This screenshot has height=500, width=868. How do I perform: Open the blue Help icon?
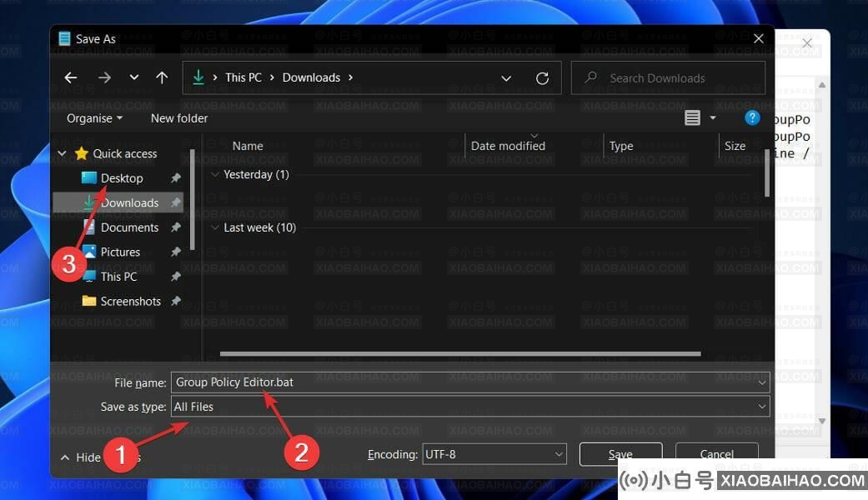(x=752, y=117)
